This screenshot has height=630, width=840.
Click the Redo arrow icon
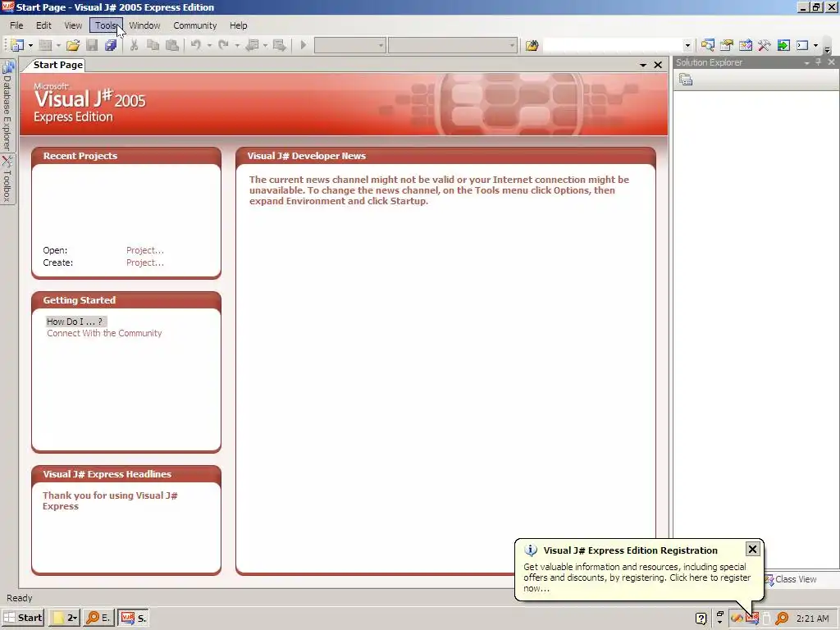point(223,46)
